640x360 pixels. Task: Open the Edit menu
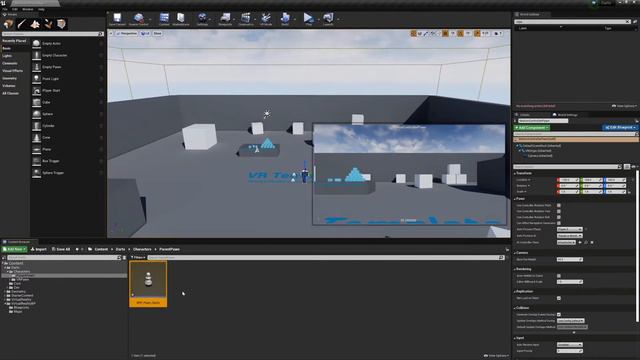[x=15, y=9]
